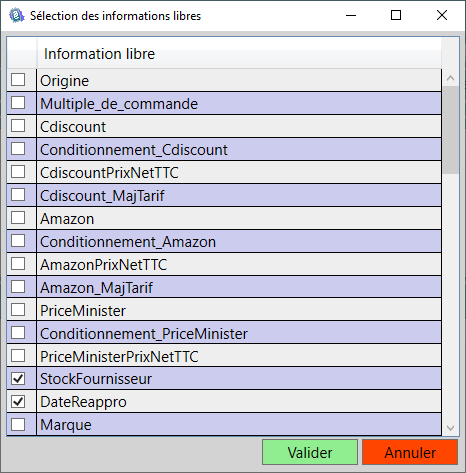Select the Amazon_MajTarif row text
Screen dimensions: 466x473
(x=96, y=288)
